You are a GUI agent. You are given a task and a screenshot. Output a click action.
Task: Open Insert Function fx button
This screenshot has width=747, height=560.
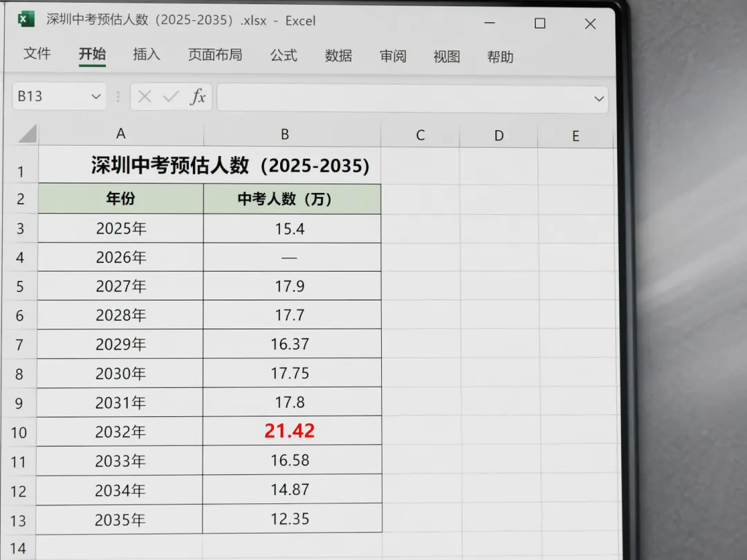coord(198,97)
